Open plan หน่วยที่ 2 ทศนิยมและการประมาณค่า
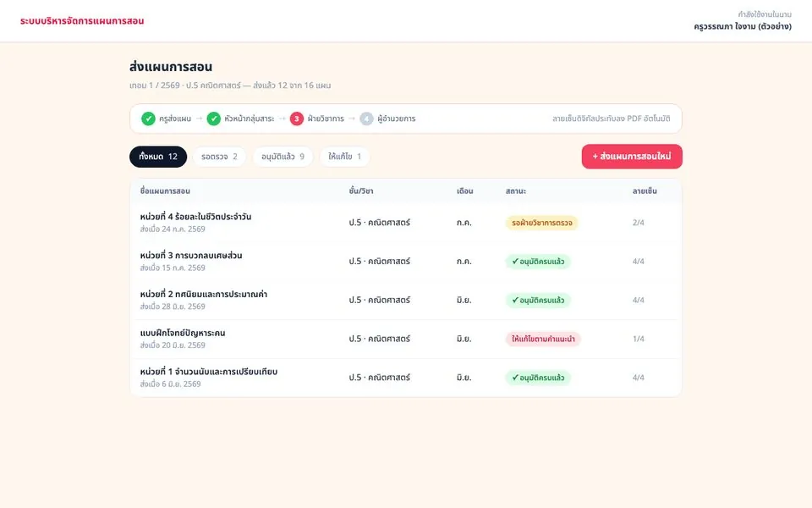812x508 pixels. tap(204, 295)
